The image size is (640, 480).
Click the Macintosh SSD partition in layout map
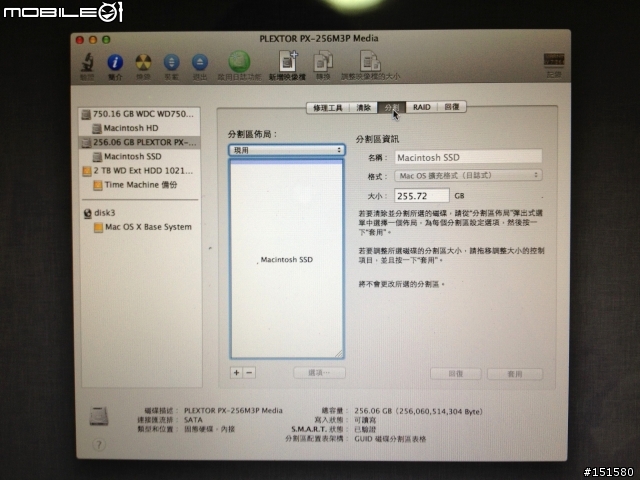coord(287,259)
